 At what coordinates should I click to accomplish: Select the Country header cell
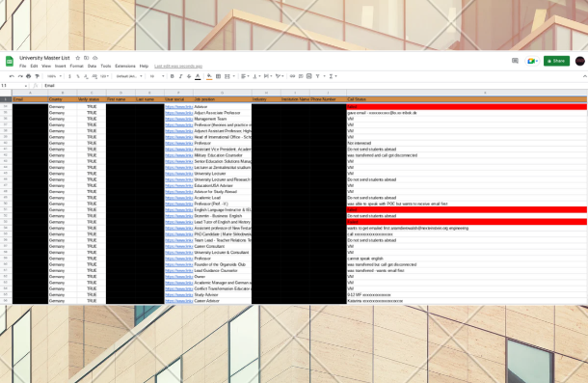tap(63, 99)
